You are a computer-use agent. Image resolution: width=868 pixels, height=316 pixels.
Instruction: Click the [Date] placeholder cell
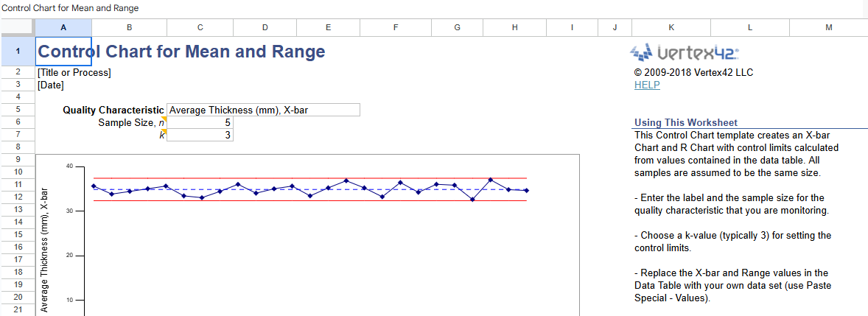tap(51, 85)
